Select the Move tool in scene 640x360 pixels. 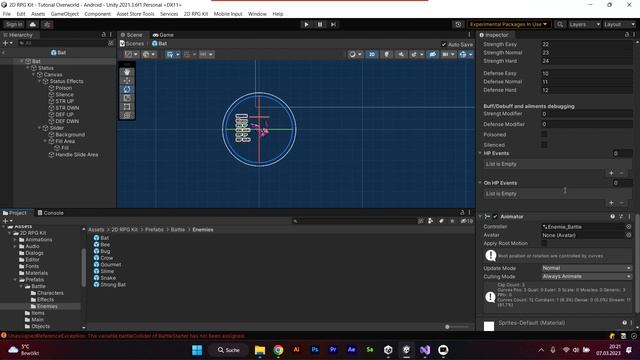127,81
